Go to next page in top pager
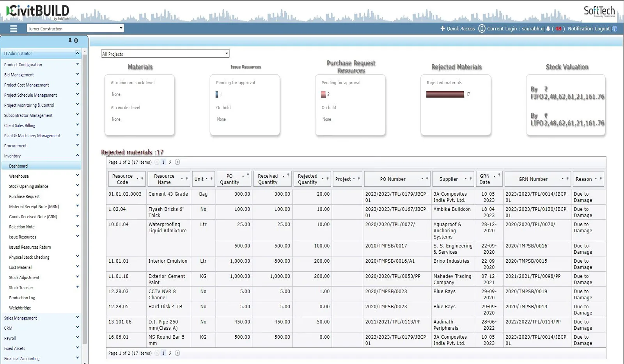 pyautogui.click(x=177, y=162)
